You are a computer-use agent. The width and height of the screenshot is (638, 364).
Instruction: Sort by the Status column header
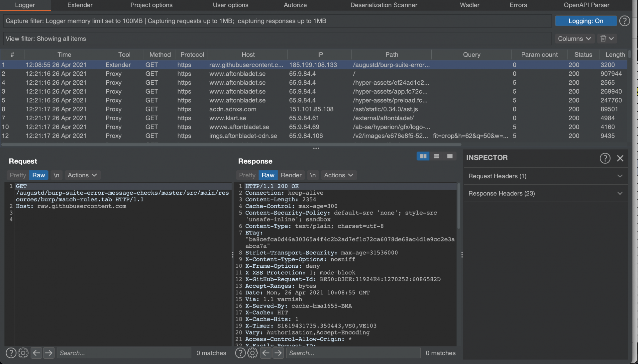[x=583, y=54]
